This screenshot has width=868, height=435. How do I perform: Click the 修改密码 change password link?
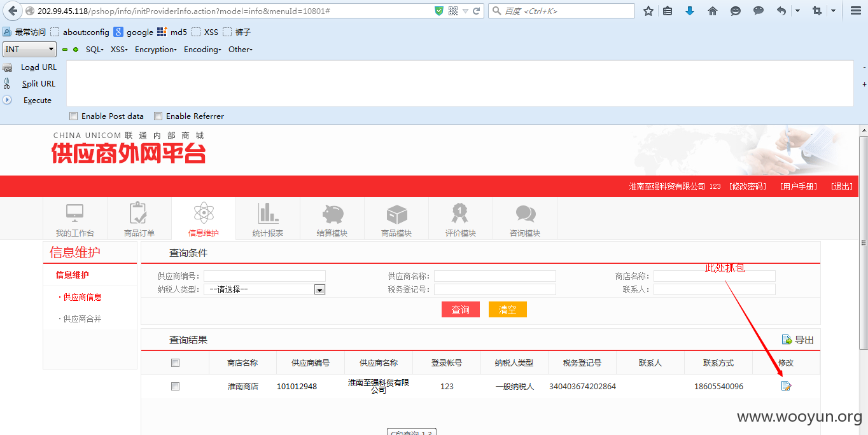[748, 186]
